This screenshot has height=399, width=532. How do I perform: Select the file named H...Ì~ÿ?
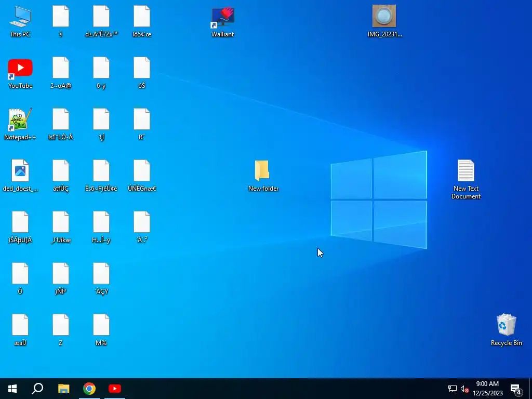click(101, 228)
